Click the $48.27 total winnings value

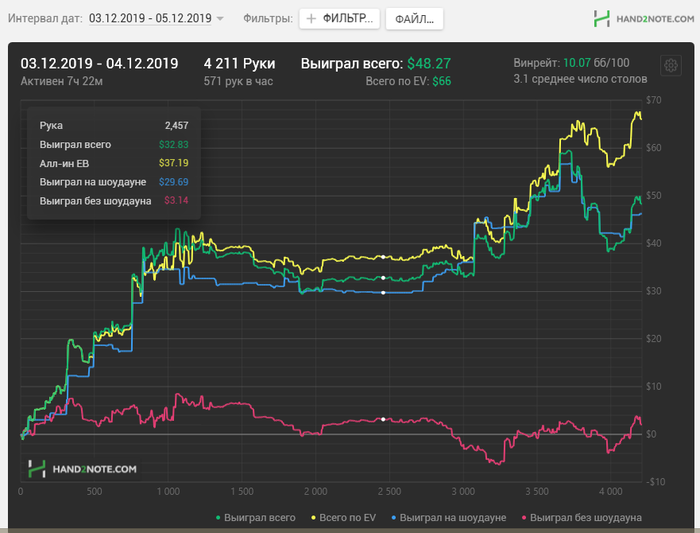[x=429, y=64]
